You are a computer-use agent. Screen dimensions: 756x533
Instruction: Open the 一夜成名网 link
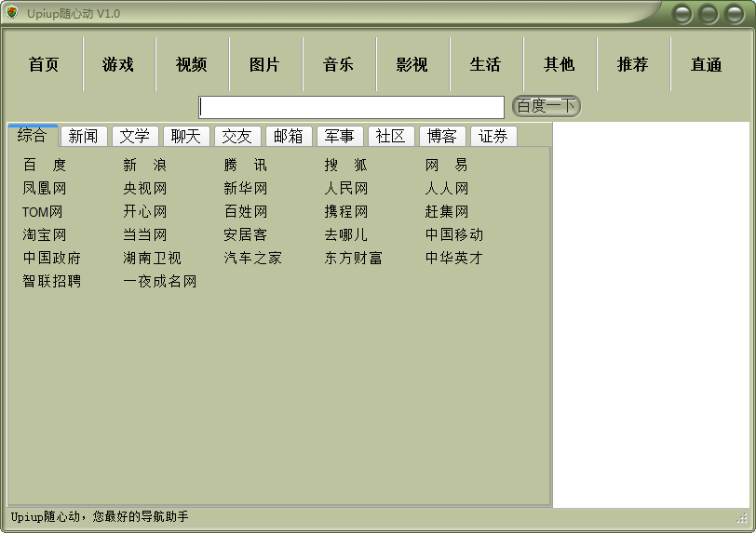click(159, 281)
